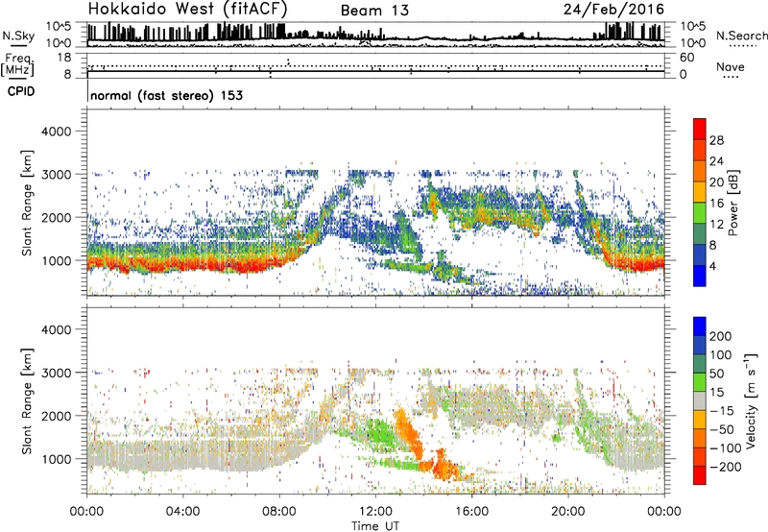768x532 pixels.
Task: Click the "4000" range tick of power panel
Action: 57,132
